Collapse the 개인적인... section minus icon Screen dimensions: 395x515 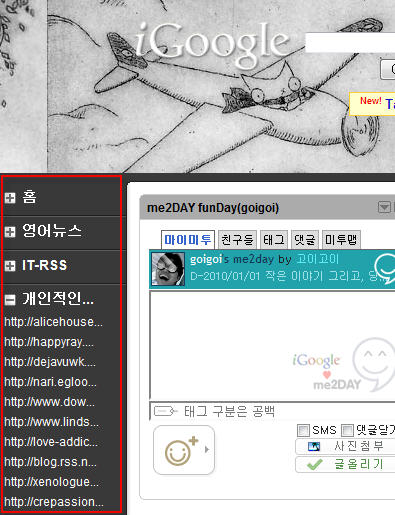tap(10, 300)
